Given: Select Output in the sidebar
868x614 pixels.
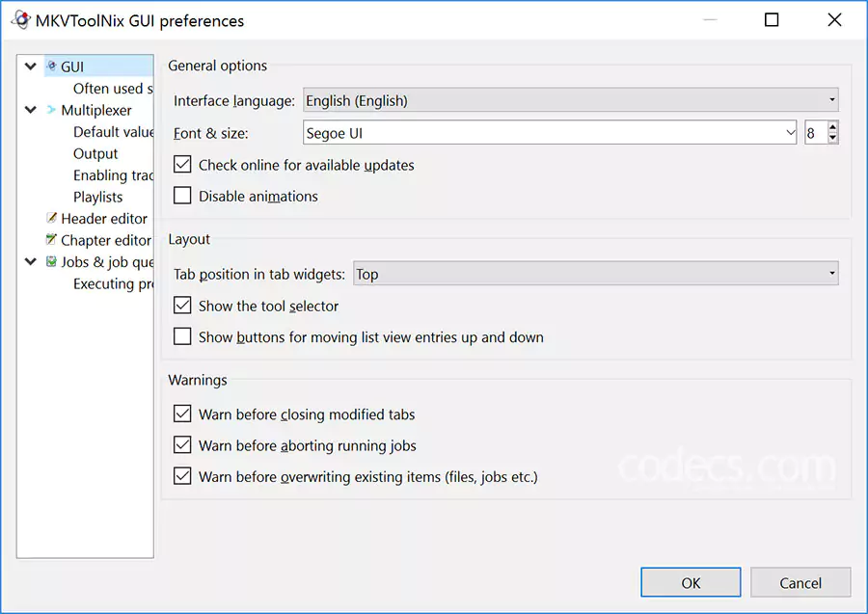Looking at the screenshot, I should tap(95, 152).
